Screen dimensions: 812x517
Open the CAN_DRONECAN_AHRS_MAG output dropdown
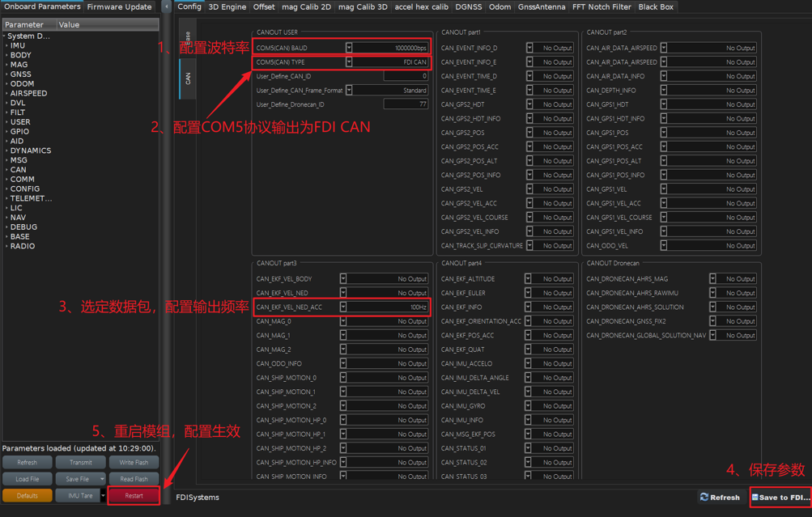point(712,279)
